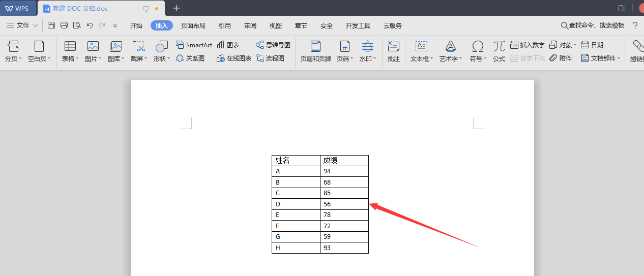644x276 pixels.
Task: Click the Redo arrow icon
Action: (102, 25)
